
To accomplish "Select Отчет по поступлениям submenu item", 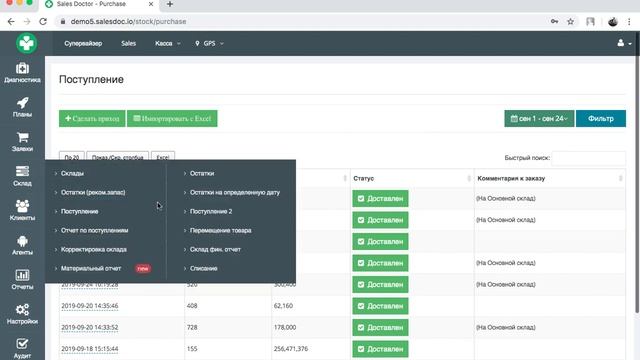I will [94, 230].
